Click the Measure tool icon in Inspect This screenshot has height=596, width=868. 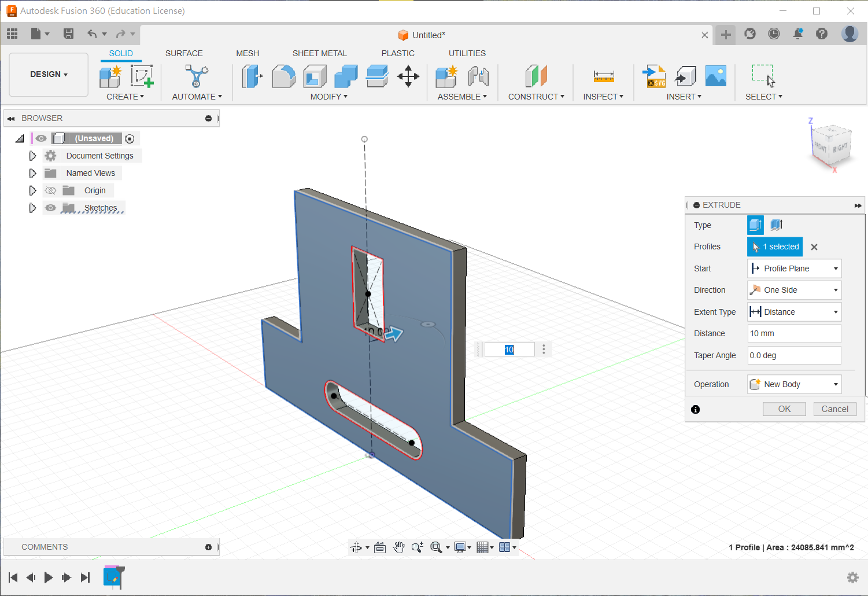point(603,76)
